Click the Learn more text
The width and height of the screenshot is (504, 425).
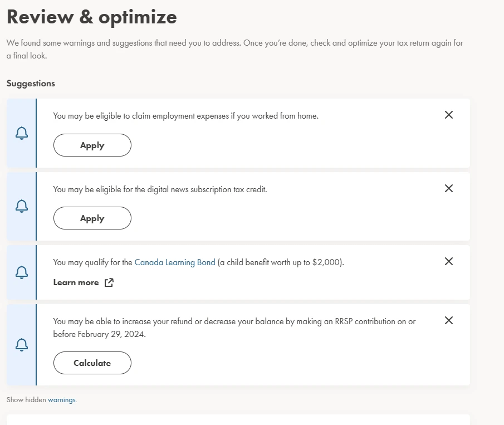[x=76, y=282]
